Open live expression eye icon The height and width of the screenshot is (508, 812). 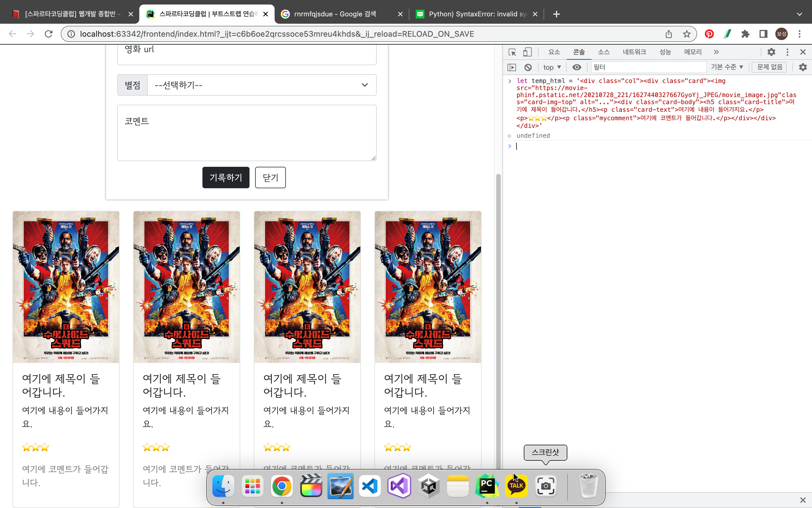[x=577, y=67]
